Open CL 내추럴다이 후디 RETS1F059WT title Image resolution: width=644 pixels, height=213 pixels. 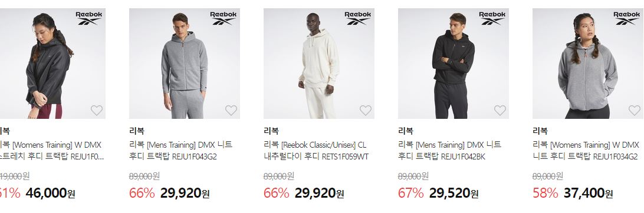(x=316, y=151)
